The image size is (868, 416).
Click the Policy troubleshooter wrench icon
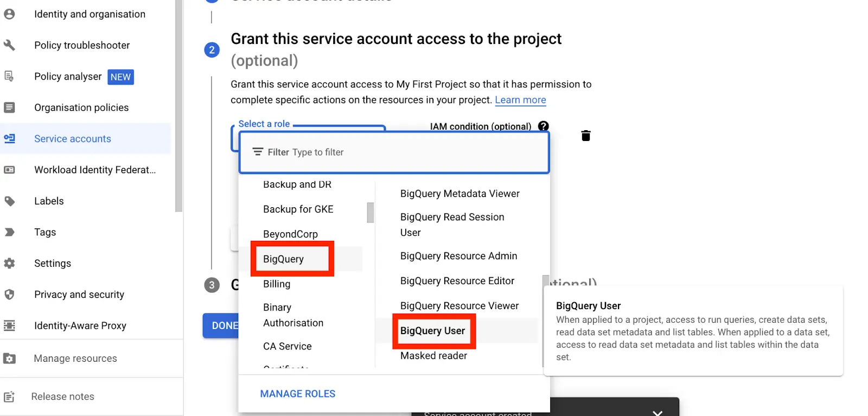coord(9,45)
